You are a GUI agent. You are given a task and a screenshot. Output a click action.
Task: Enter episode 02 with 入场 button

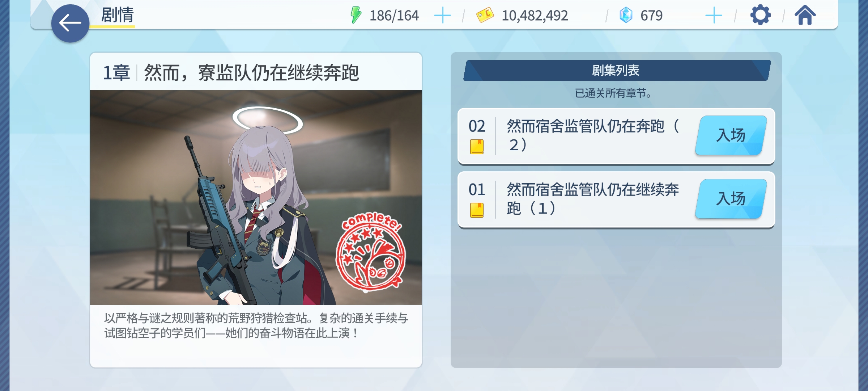[731, 135]
